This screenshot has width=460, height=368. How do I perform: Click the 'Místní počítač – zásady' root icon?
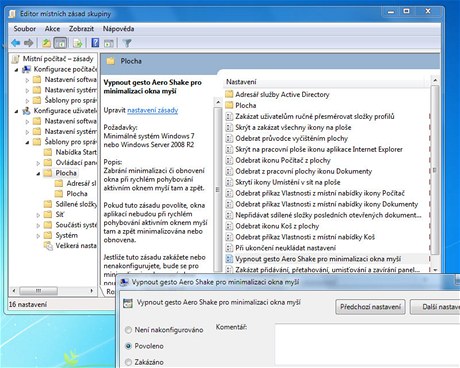pos(15,59)
